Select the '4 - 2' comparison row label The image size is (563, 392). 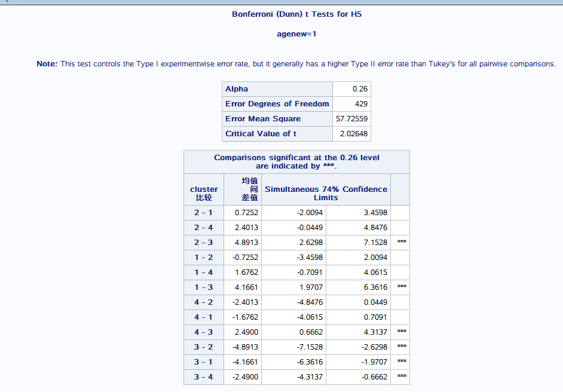click(204, 302)
